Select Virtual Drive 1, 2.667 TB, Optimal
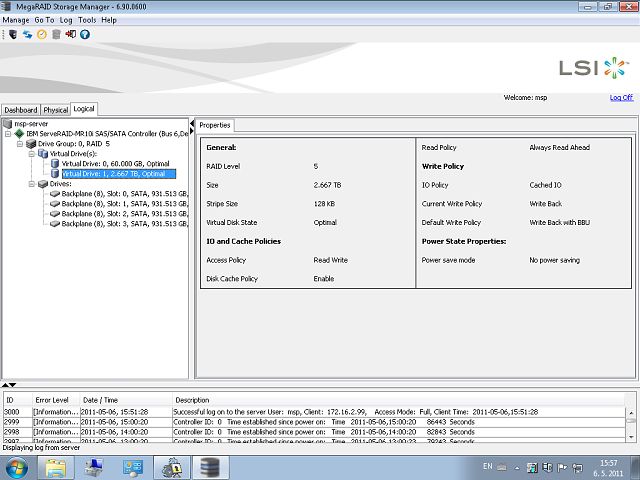The image size is (640, 480). (x=118, y=174)
